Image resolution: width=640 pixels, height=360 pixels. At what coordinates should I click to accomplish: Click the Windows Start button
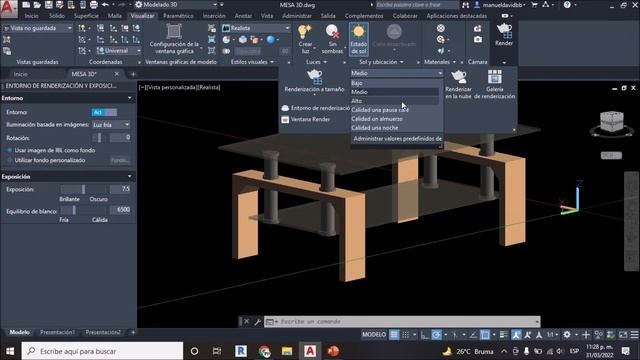10,351
